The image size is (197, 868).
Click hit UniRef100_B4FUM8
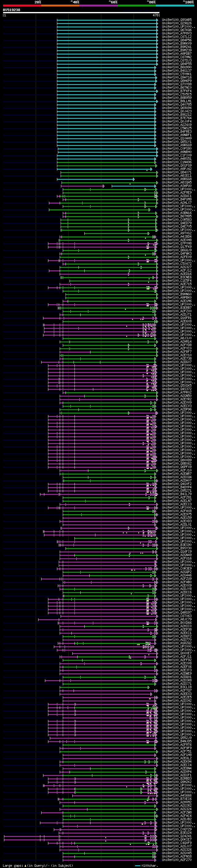[x=177, y=200]
